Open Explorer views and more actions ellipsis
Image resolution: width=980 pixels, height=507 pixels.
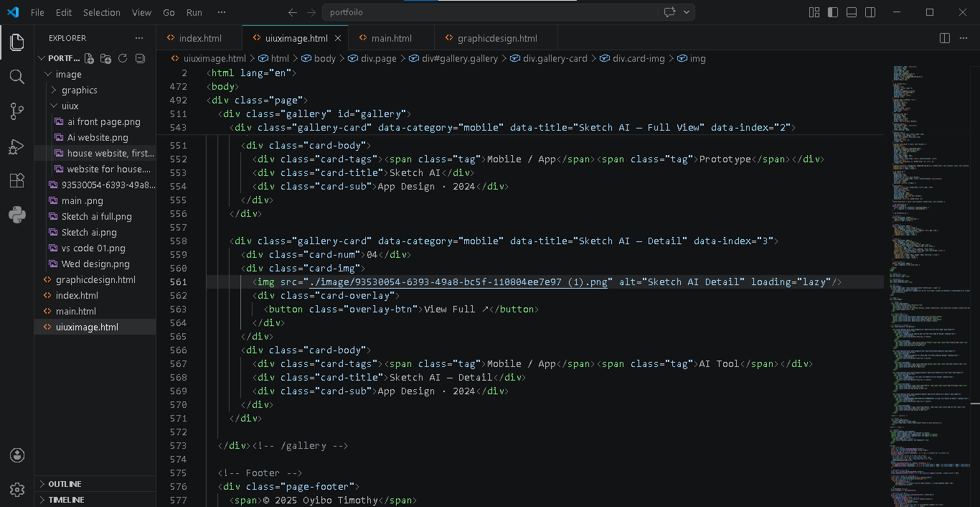click(139, 38)
